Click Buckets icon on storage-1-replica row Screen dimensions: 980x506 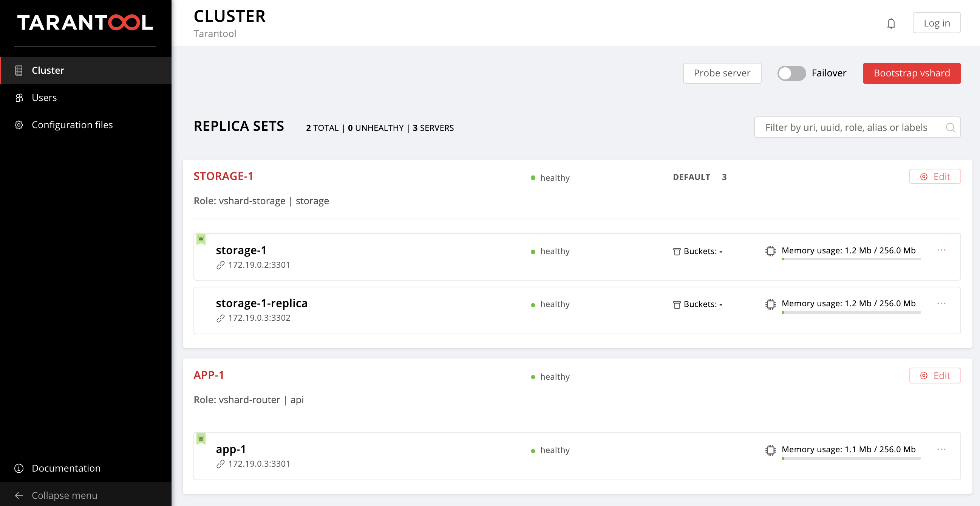click(676, 304)
